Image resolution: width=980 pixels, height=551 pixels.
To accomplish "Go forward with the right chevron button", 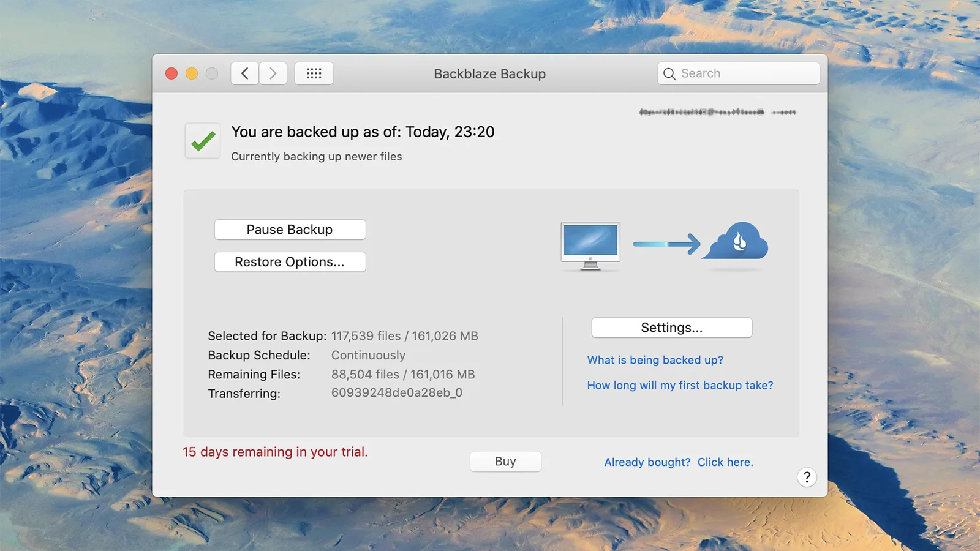I will pyautogui.click(x=273, y=73).
